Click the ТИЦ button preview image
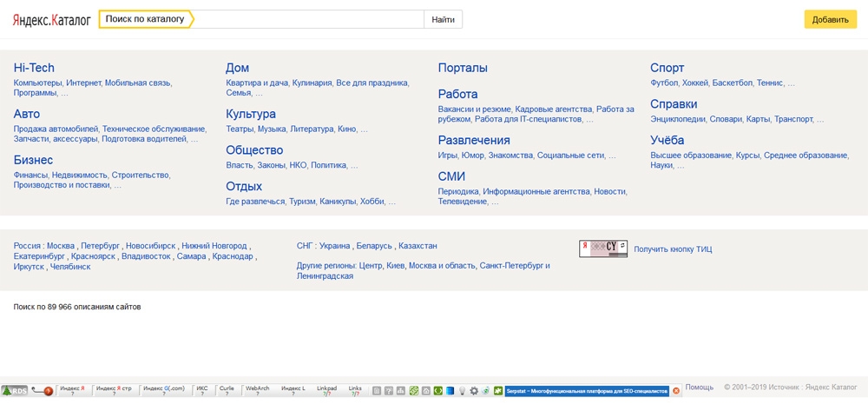 pos(603,249)
